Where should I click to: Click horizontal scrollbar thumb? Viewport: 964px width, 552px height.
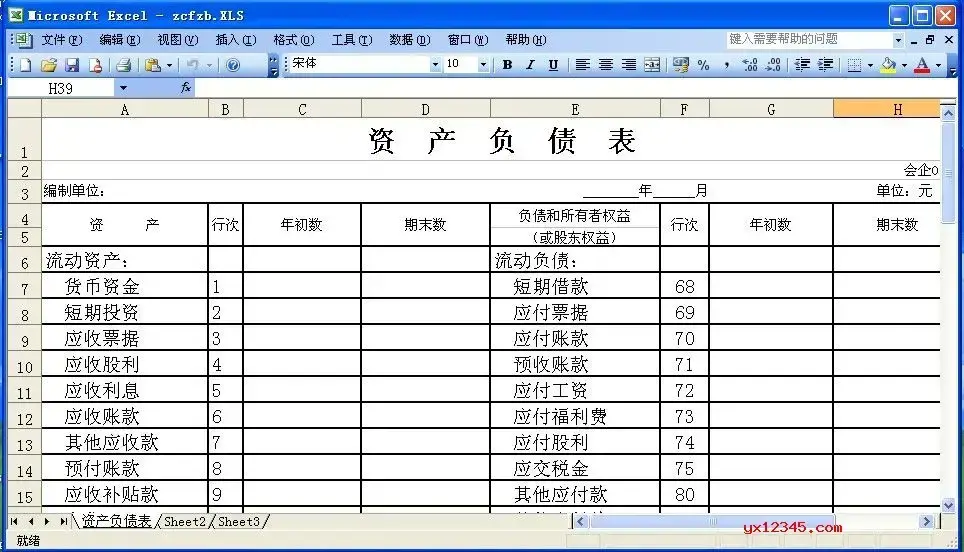point(711,522)
